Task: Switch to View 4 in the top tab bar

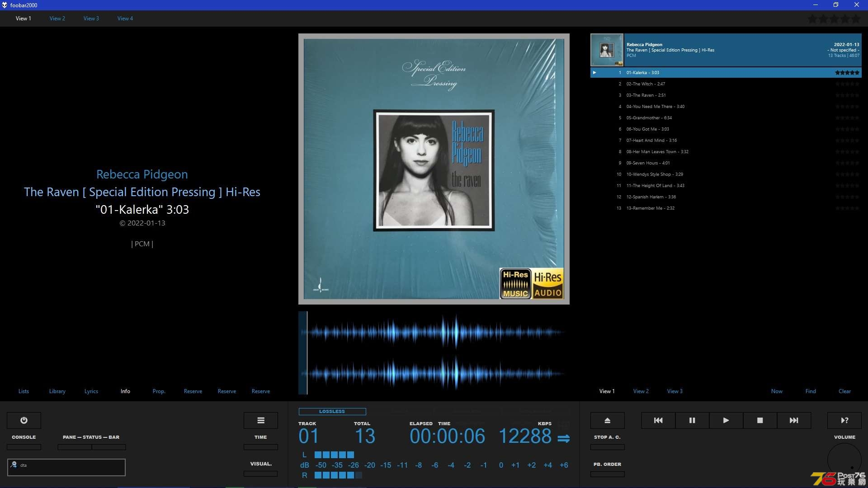Action: click(x=125, y=19)
